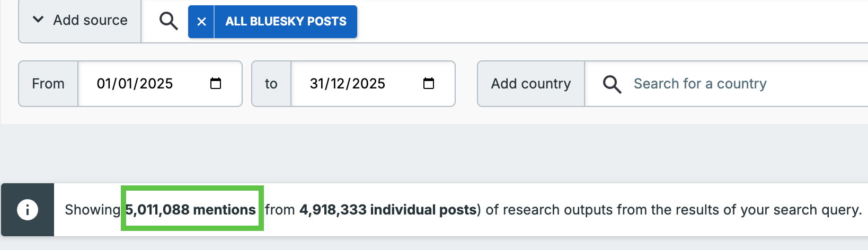Click the Add country label
Screen dimensions: 868x250
[x=531, y=84]
